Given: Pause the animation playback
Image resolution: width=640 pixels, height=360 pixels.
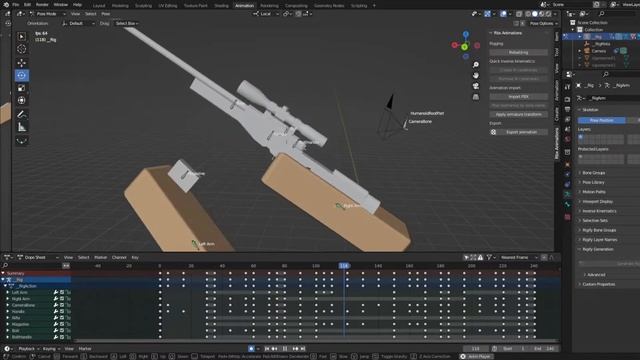Looking at the screenshot, I should pyautogui.click(x=285, y=349).
